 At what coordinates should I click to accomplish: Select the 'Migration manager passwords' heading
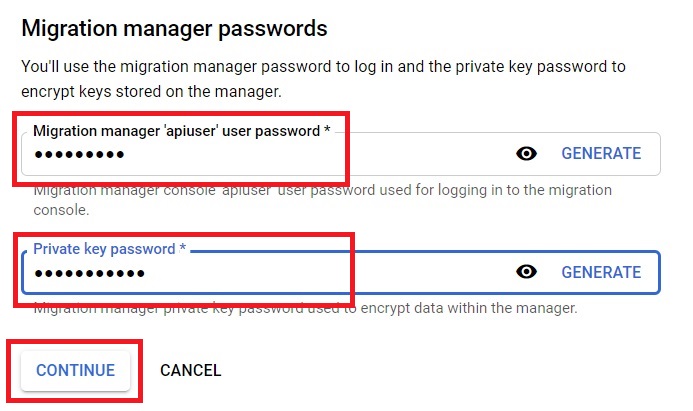coord(174,28)
